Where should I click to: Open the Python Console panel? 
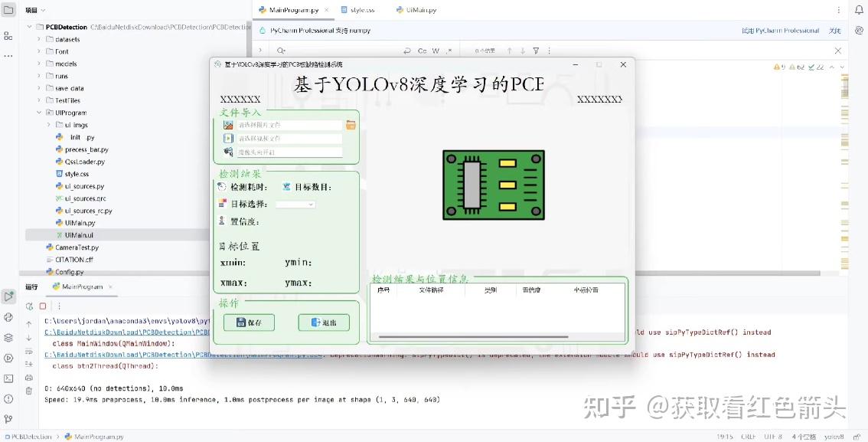[x=9, y=316]
